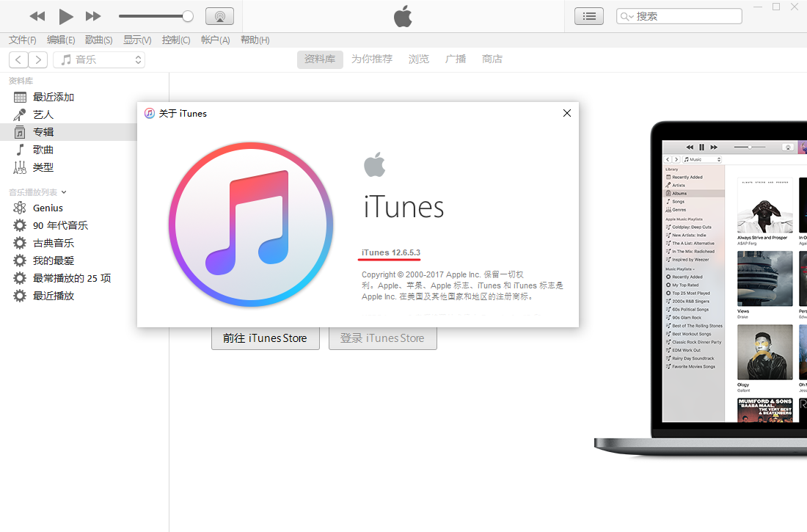Click the gear icon beside 古典音乐
This screenshot has width=807, height=532.
[20, 243]
